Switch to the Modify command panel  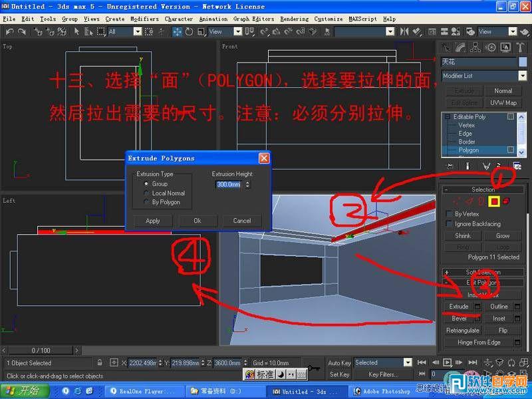point(460,47)
